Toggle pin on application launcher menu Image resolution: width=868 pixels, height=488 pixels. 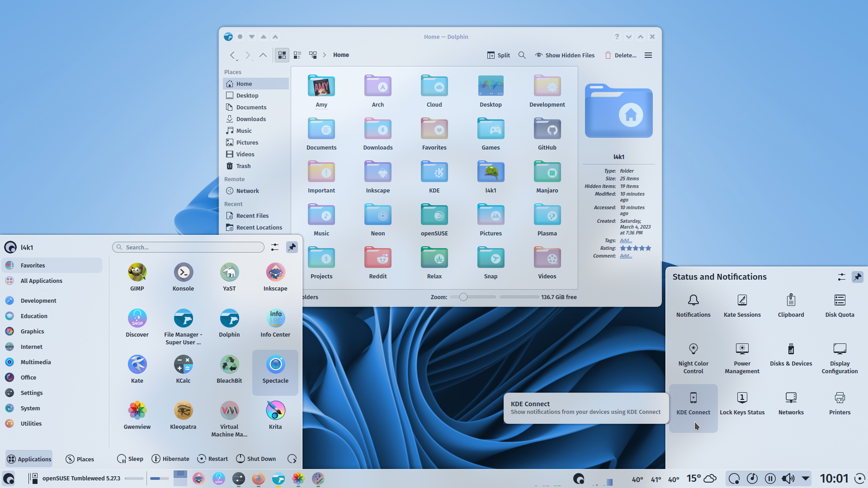pyautogui.click(x=292, y=247)
